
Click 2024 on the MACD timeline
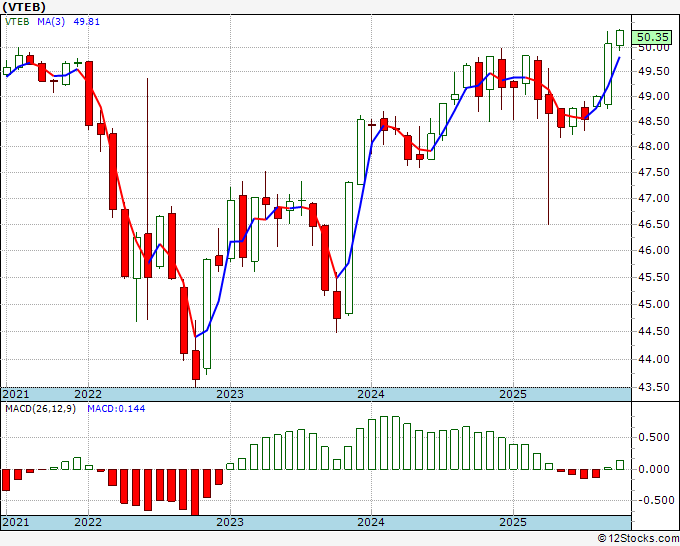click(371, 522)
